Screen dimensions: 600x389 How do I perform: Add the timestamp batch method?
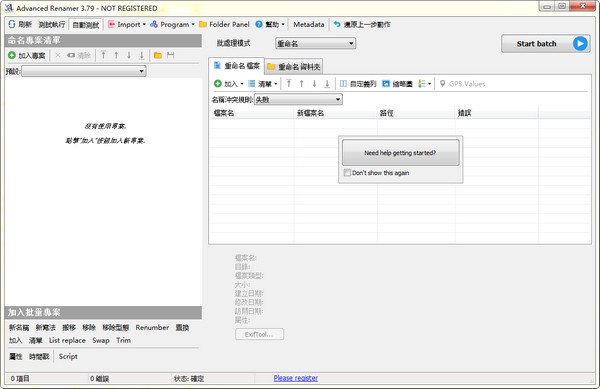pos(39,356)
